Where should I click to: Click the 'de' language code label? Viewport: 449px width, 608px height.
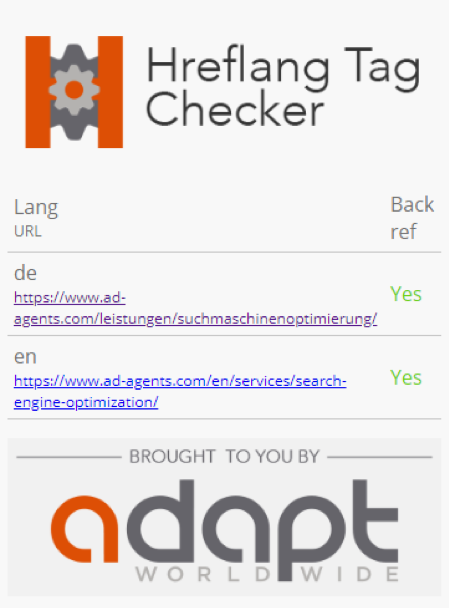pyautogui.click(x=26, y=273)
